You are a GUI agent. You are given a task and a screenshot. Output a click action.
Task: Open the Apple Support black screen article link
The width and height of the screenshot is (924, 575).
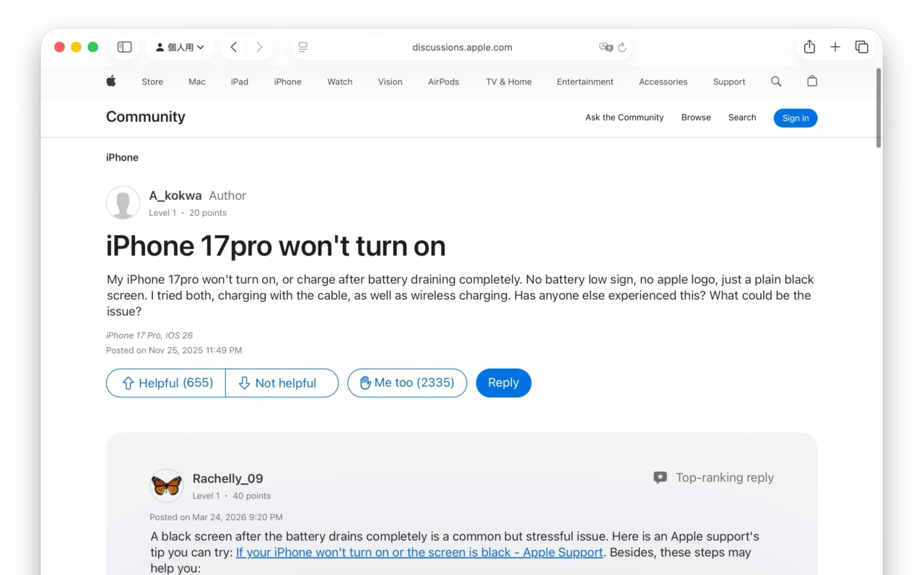(419, 553)
